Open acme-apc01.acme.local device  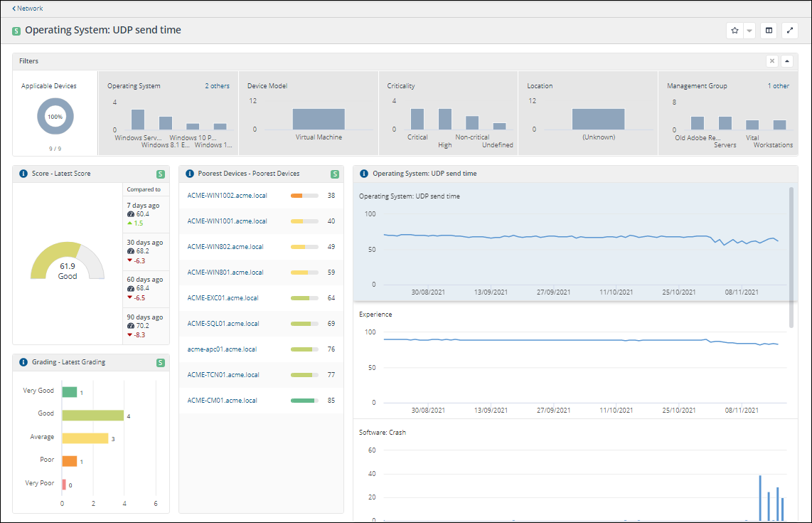pos(222,349)
